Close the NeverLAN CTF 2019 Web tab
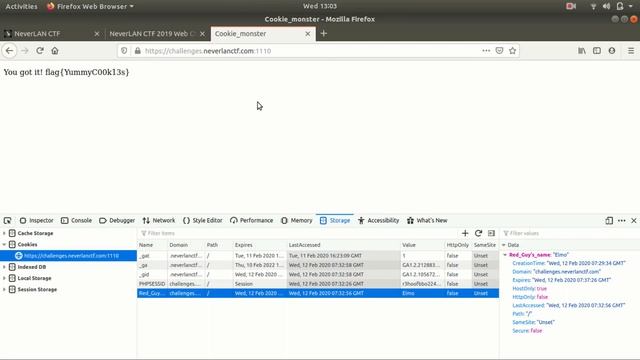The width and height of the screenshot is (640, 360). (202, 34)
